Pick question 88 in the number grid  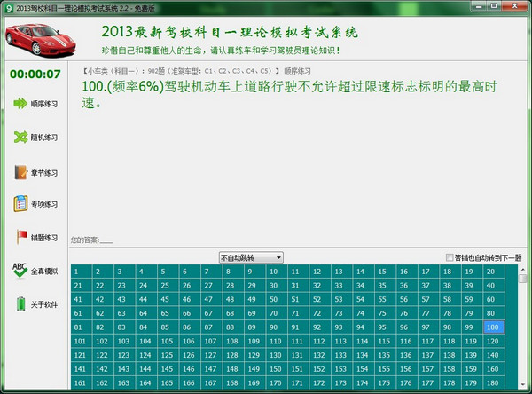coord(231,327)
